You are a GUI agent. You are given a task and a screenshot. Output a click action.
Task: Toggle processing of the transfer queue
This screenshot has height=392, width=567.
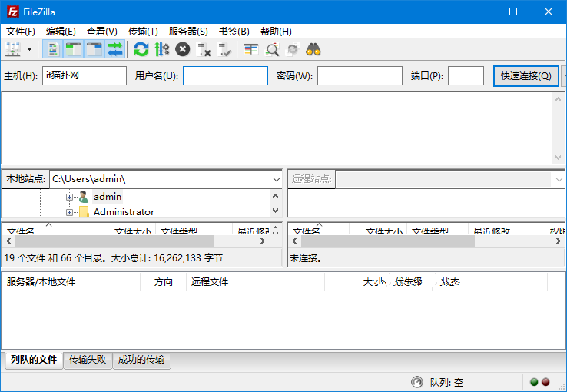tap(161, 49)
